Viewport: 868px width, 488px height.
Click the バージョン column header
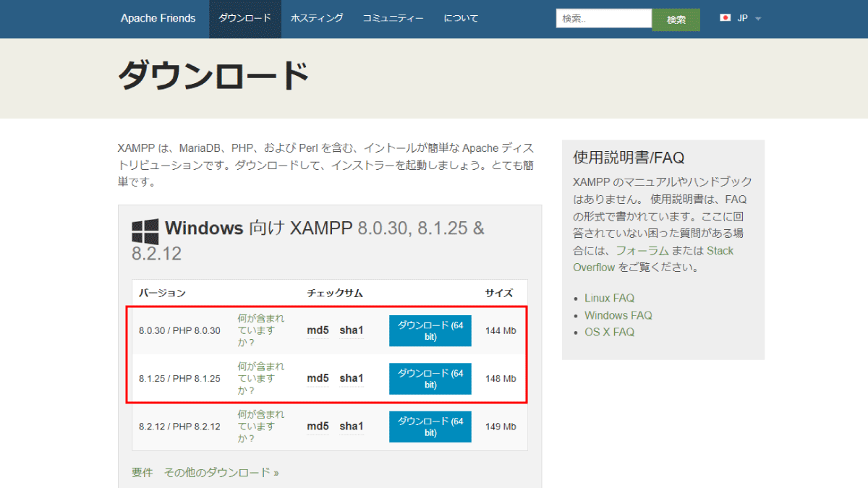point(162,293)
